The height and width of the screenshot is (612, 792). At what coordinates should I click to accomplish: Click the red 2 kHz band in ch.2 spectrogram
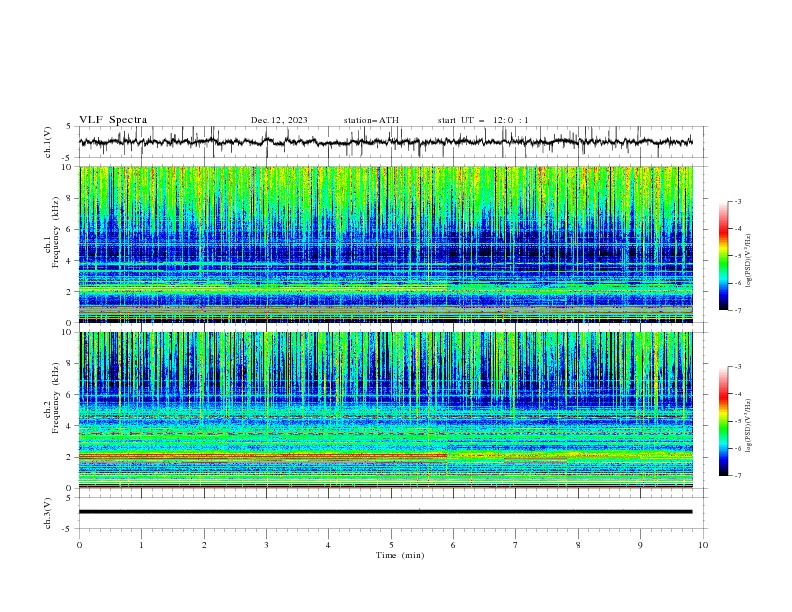[263, 455]
